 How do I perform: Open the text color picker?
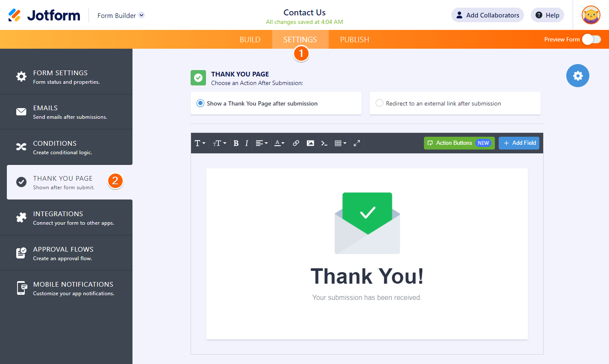(279, 143)
